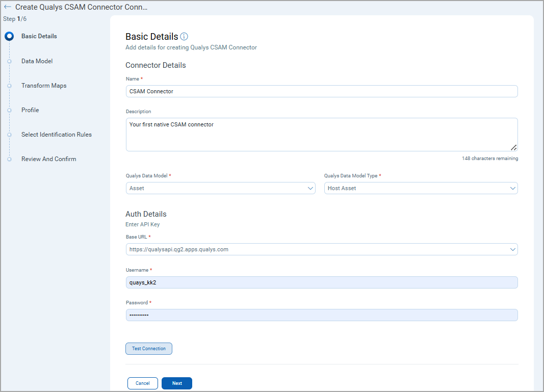Viewport: 544px width, 392px height.
Task: Go to the Profile step
Action: pos(30,110)
